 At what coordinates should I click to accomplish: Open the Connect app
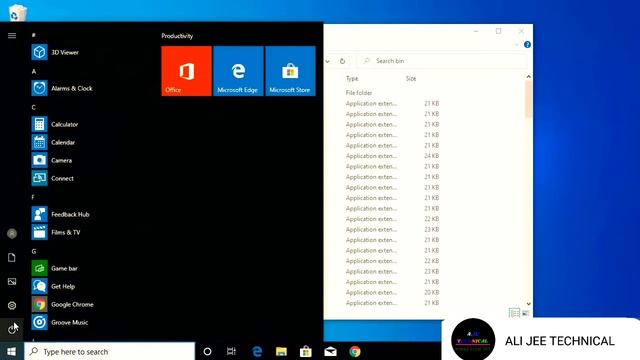pyautogui.click(x=53, y=178)
